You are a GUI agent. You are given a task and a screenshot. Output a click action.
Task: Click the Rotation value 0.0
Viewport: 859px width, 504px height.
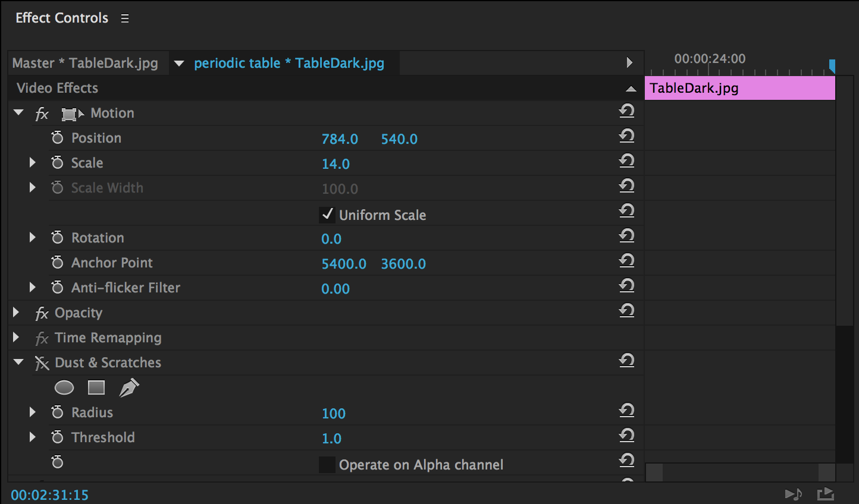pyautogui.click(x=331, y=239)
